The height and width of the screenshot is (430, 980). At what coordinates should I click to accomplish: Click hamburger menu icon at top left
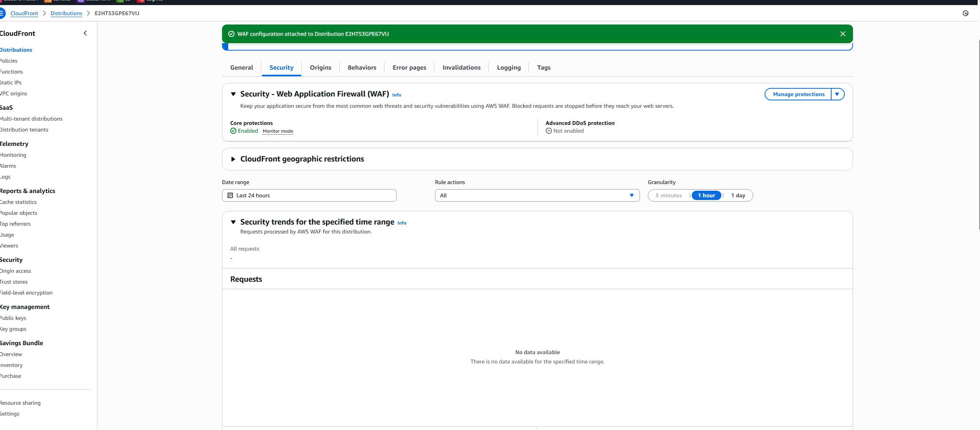2,13
